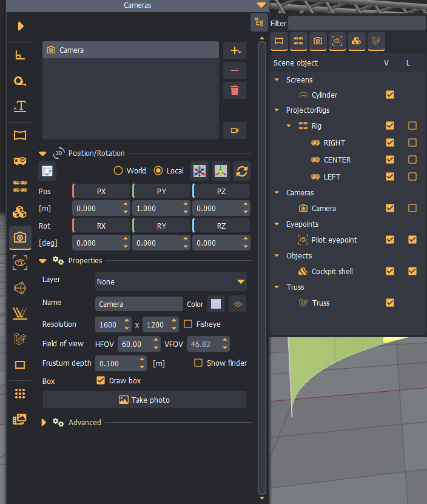Select the World coordinate radio button

[x=118, y=170]
